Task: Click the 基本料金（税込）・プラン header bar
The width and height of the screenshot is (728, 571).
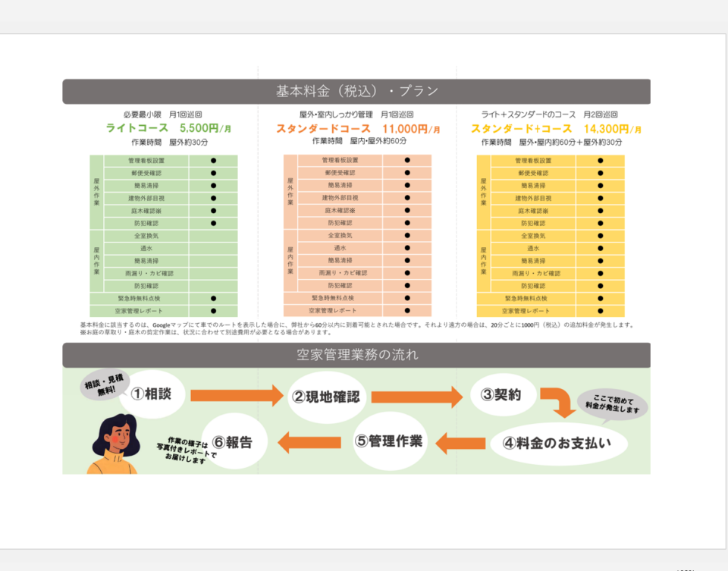Action: pyautogui.click(x=356, y=92)
